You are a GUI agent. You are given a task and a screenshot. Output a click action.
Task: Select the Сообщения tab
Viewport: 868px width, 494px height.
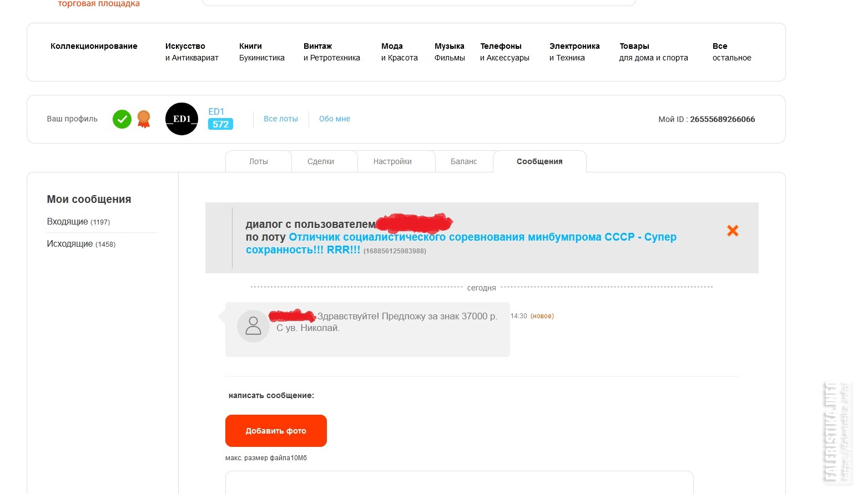tap(539, 161)
